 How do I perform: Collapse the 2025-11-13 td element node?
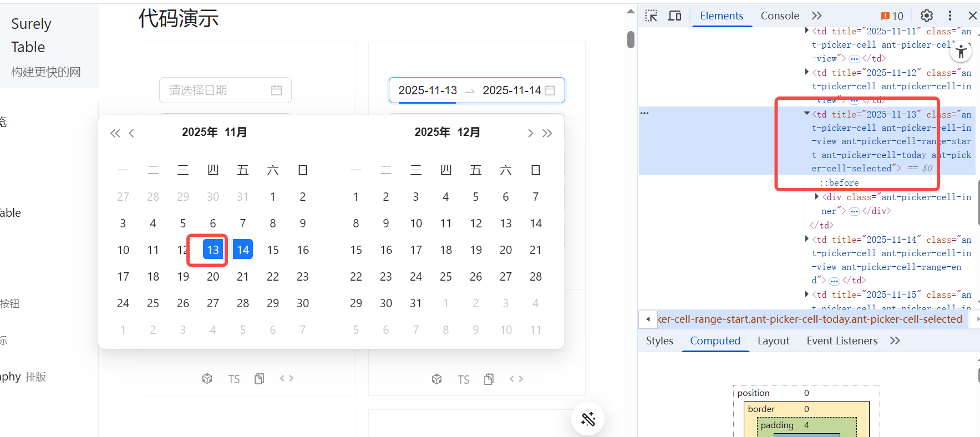(x=807, y=114)
